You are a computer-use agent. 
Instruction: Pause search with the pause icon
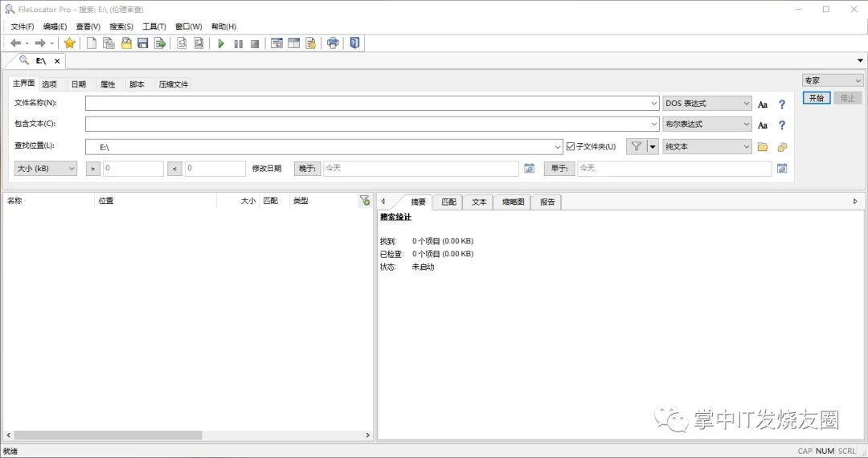(x=239, y=43)
